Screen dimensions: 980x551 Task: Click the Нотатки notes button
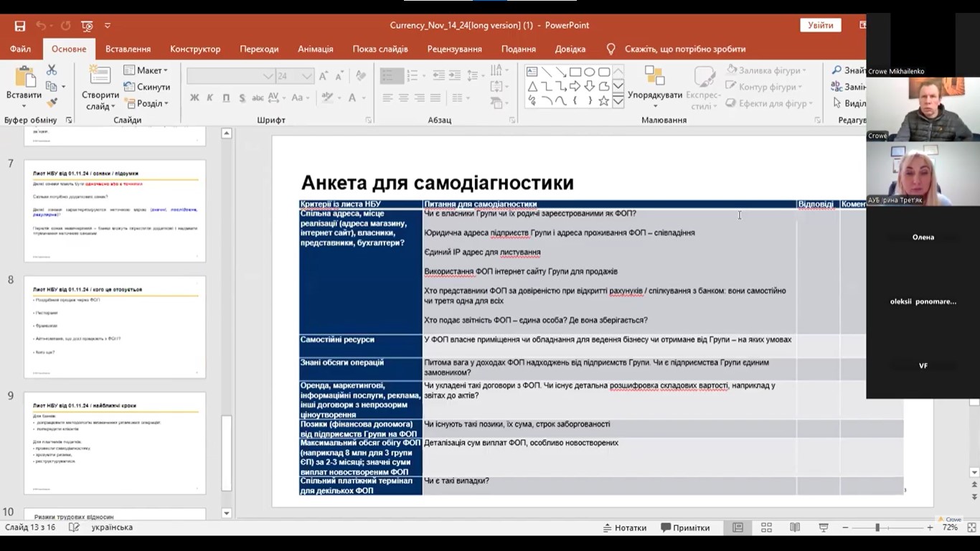pyautogui.click(x=623, y=527)
